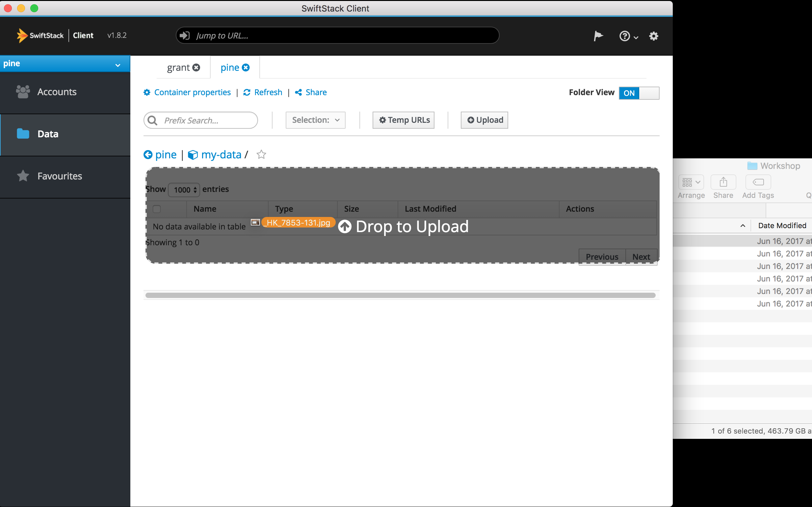Open Data in the sidebar
The height and width of the screenshot is (507, 812).
tap(65, 134)
